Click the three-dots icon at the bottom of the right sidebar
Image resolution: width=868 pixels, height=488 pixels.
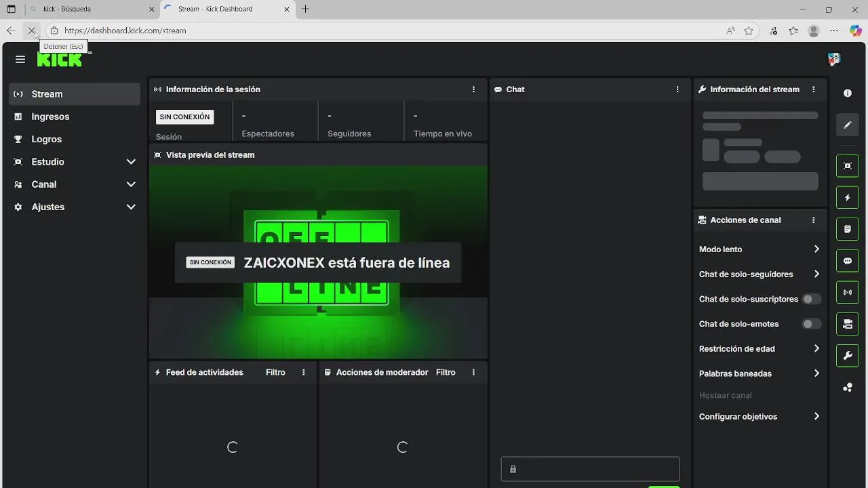848,388
